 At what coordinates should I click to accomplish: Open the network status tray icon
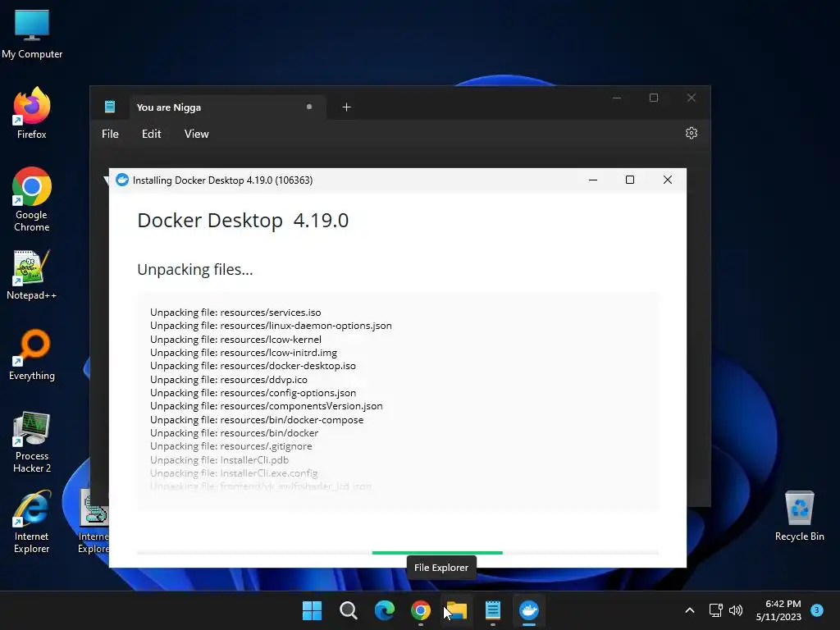[x=715, y=610]
